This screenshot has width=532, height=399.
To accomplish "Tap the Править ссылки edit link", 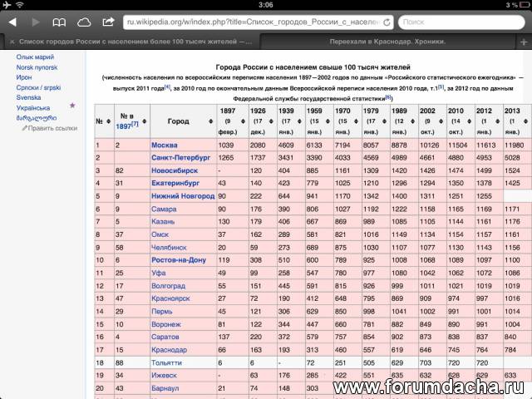I will (x=51, y=128).
